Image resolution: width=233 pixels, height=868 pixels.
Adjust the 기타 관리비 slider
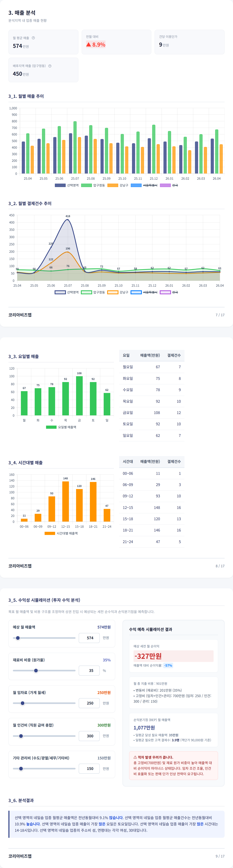[x=44, y=769]
